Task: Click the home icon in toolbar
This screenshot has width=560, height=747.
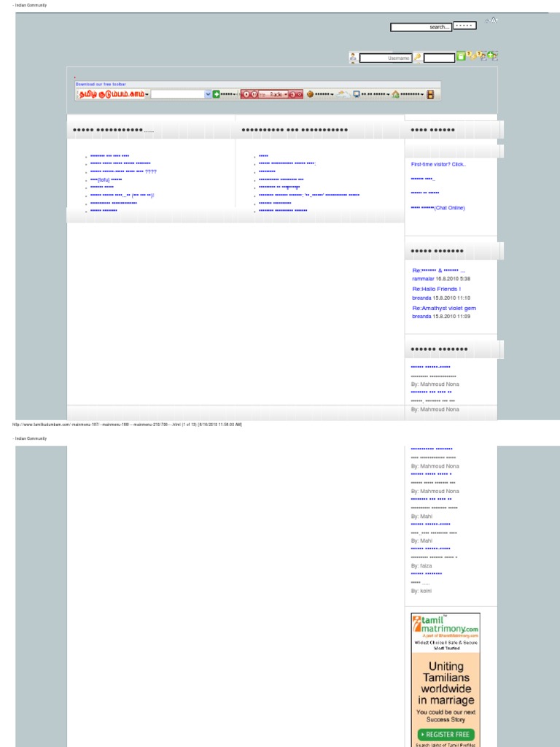Action: click(x=395, y=94)
